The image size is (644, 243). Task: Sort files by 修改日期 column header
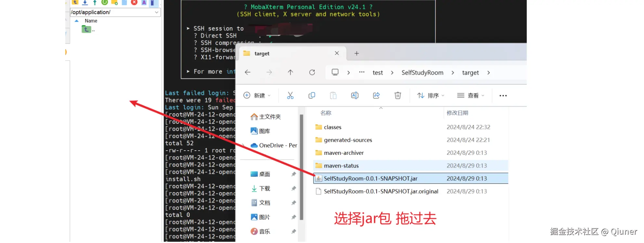click(x=457, y=113)
